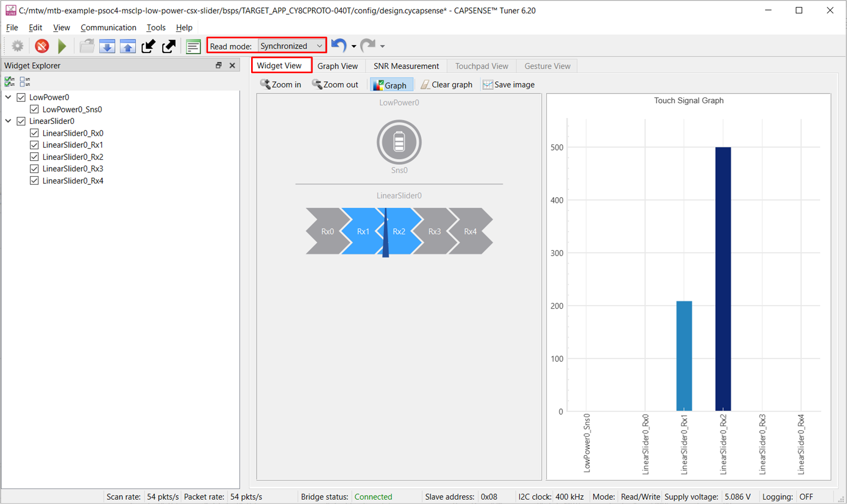Click the Save image button

coord(507,84)
